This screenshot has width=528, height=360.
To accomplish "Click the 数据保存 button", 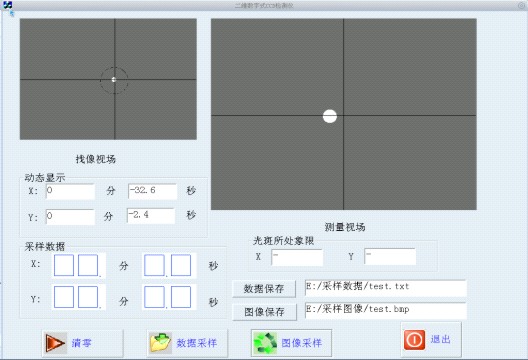I will click(264, 289).
